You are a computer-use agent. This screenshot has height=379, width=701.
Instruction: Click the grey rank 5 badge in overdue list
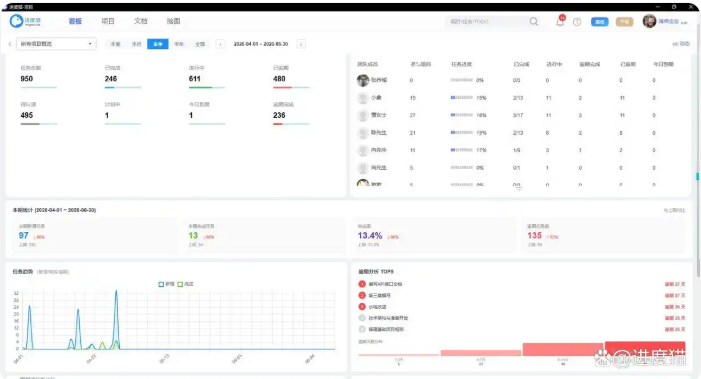point(362,329)
